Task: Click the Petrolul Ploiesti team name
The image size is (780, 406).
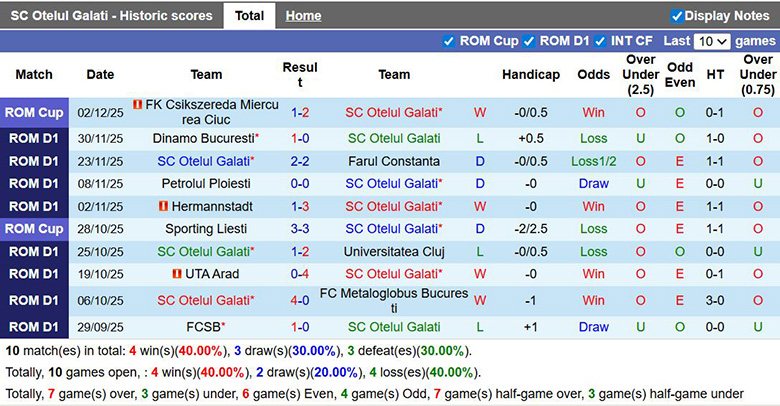Action: (206, 183)
